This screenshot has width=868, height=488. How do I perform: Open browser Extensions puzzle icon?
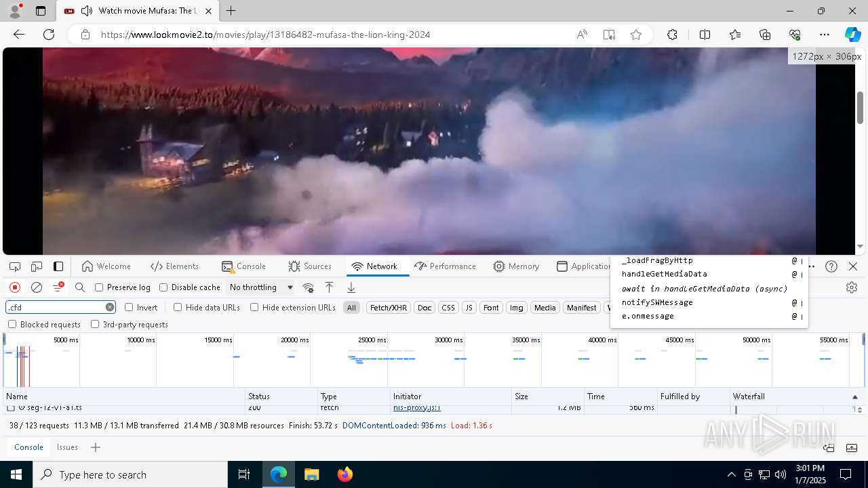672,35
